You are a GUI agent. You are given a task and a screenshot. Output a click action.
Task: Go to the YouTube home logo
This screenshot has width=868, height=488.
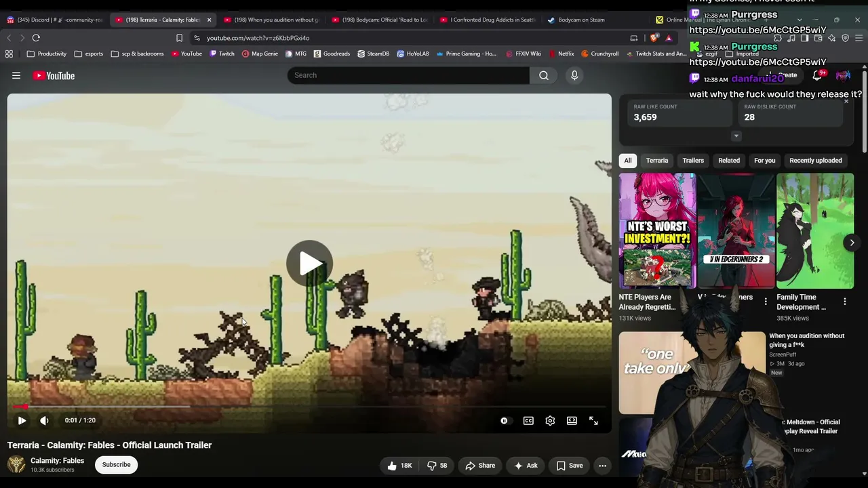tap(54, 76)
